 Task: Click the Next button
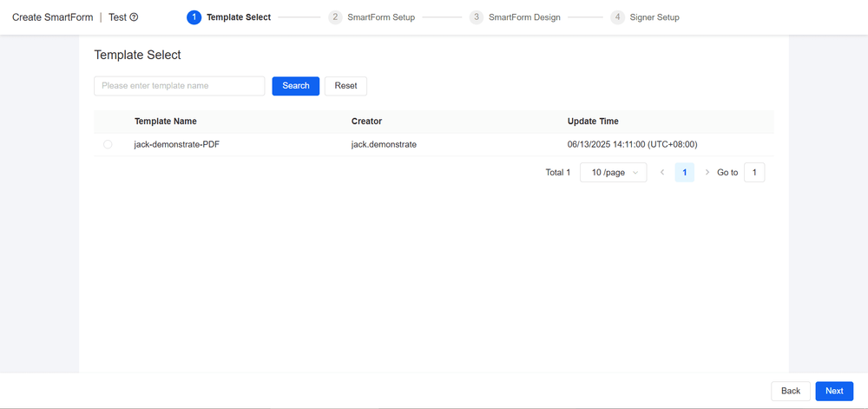coord(834,391)
